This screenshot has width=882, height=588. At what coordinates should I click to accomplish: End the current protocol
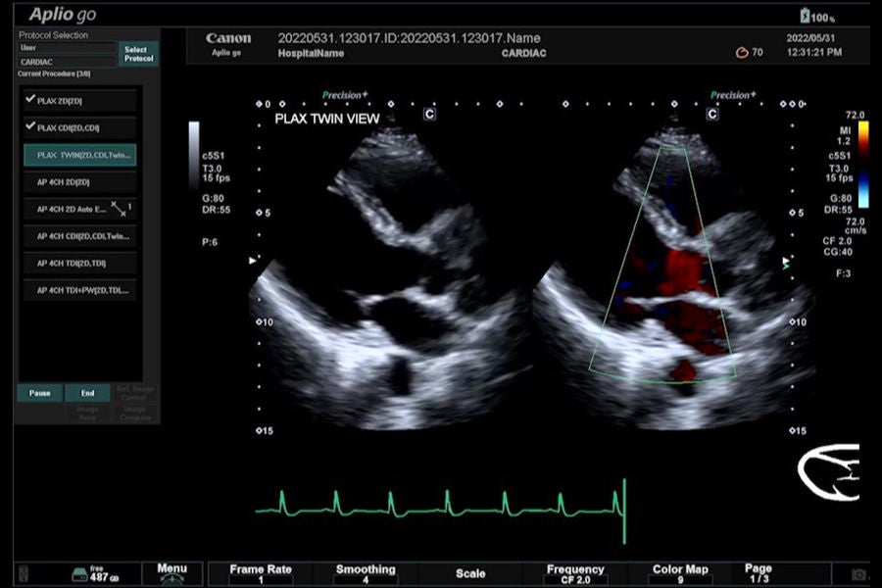click(x=88, y=393)
